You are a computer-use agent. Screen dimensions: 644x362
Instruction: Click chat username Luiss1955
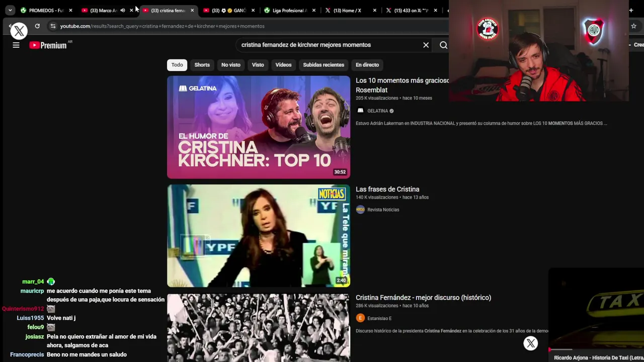[x=30, y=318]
